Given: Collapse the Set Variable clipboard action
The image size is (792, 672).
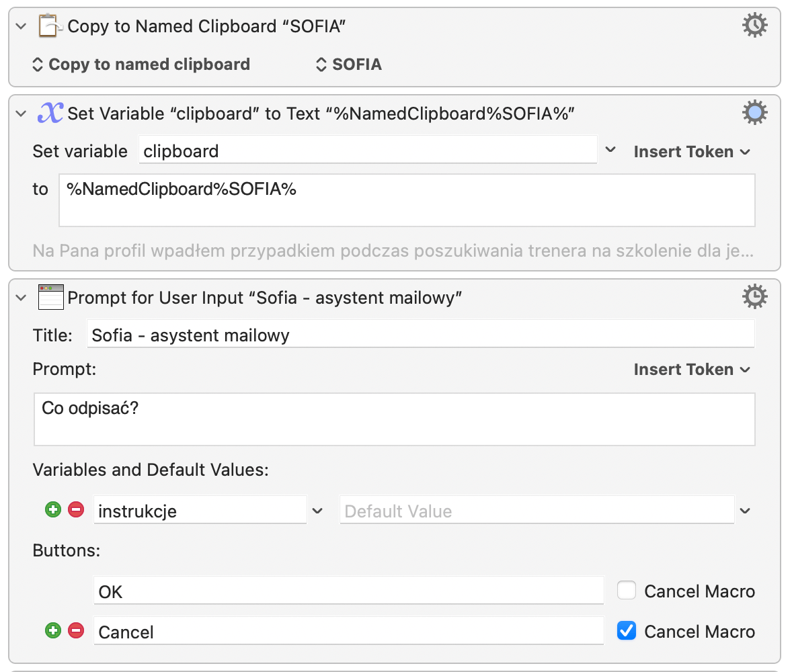Looking at the screenshot, I should (x=22, y=114).
